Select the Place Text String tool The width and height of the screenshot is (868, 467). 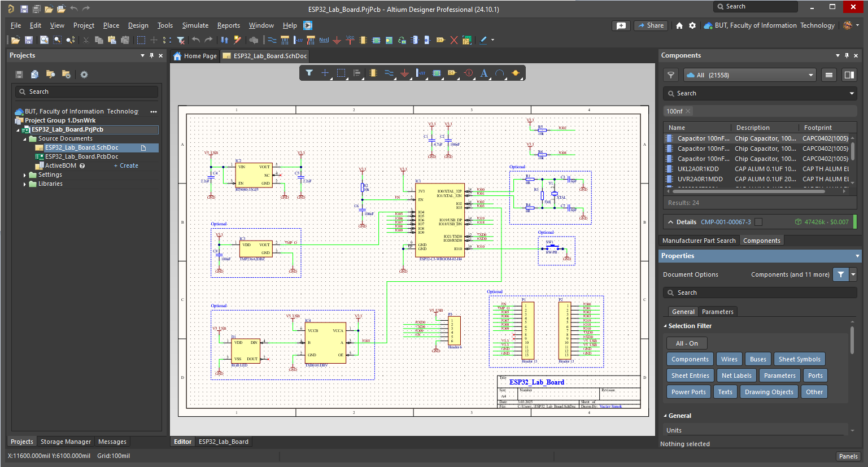tap(484, 73)
